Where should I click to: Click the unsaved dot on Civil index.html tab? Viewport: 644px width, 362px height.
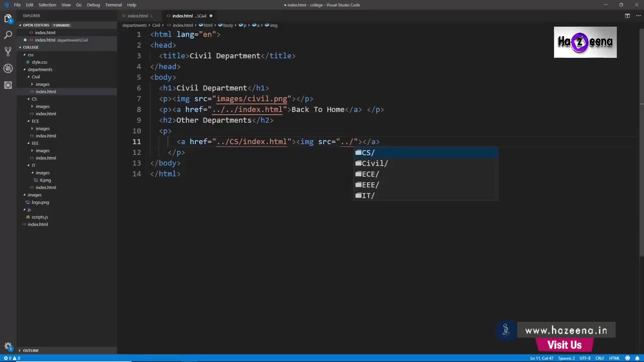point(211,16)
